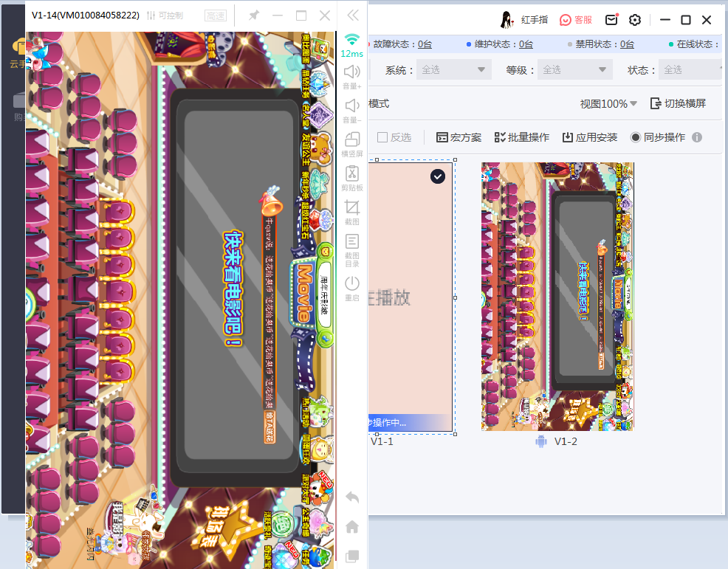Screen dimensions: 728x569
Task: Tick the 反选 checkbox
Action: click(x=382, y=137)
